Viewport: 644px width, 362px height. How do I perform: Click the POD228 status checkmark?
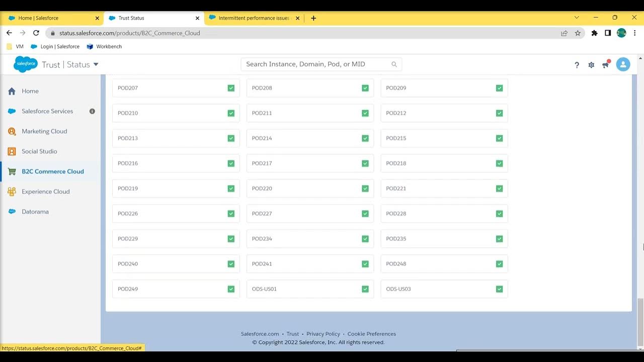click(x=499, y=214)
